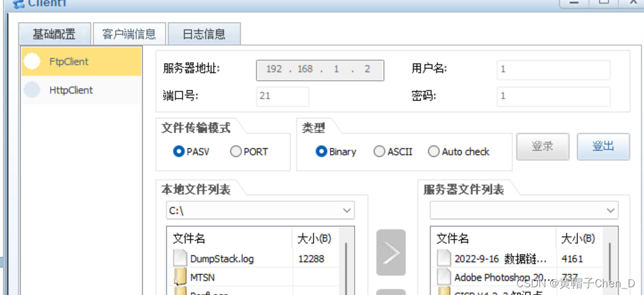644x295 pixels.
Task: Click the 用户名 input field
Action: (x=553, y=70)
